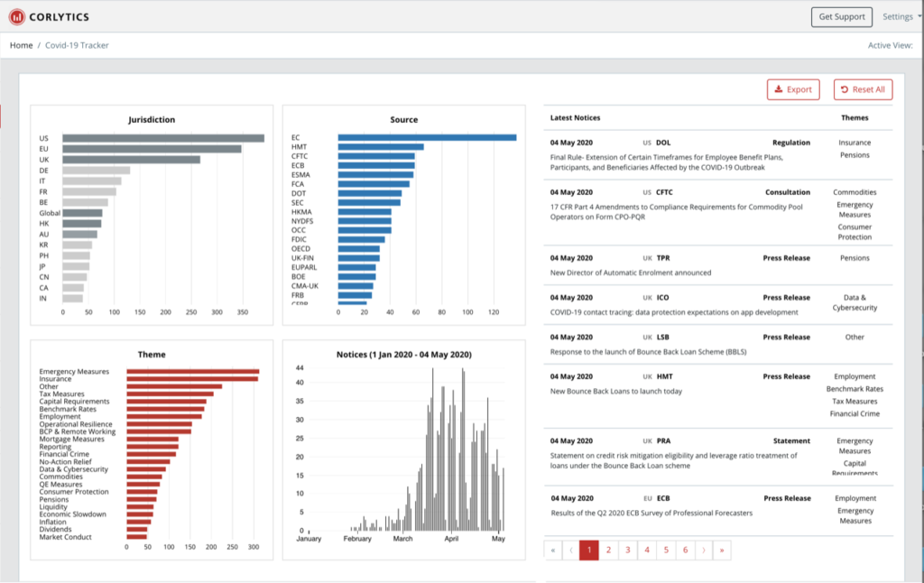Click the Export button

793,89
